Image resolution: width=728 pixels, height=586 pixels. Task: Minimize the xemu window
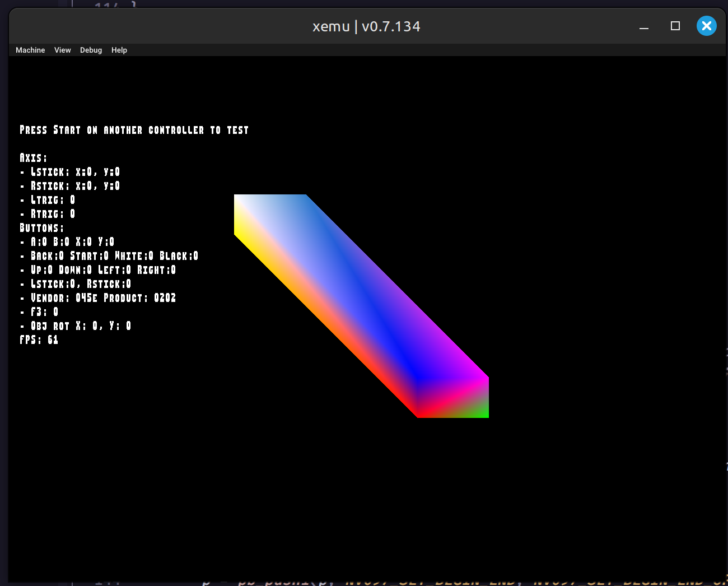(644, 26)
